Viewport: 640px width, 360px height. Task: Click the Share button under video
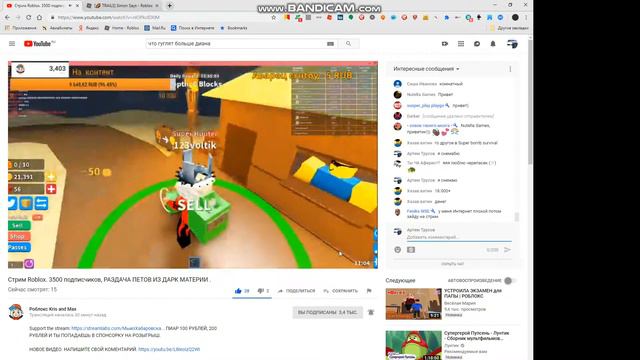[x=296, y=291]
